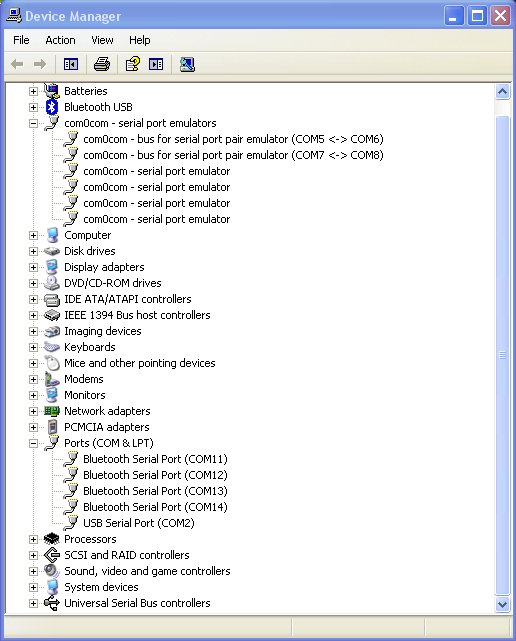Click the Back arrow toolbar icon
Image resolution: width=516 pixels, height=641 pixels.
click(x=17, y=64)
